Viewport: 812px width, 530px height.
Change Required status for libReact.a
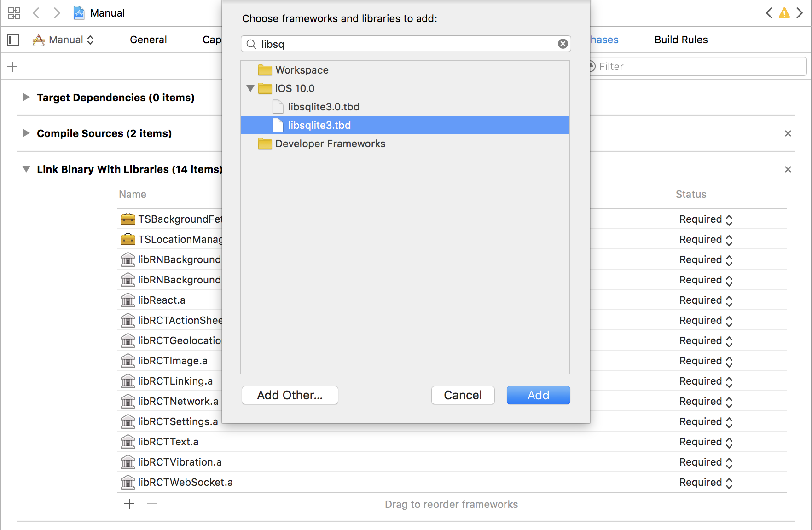(706, 300)
